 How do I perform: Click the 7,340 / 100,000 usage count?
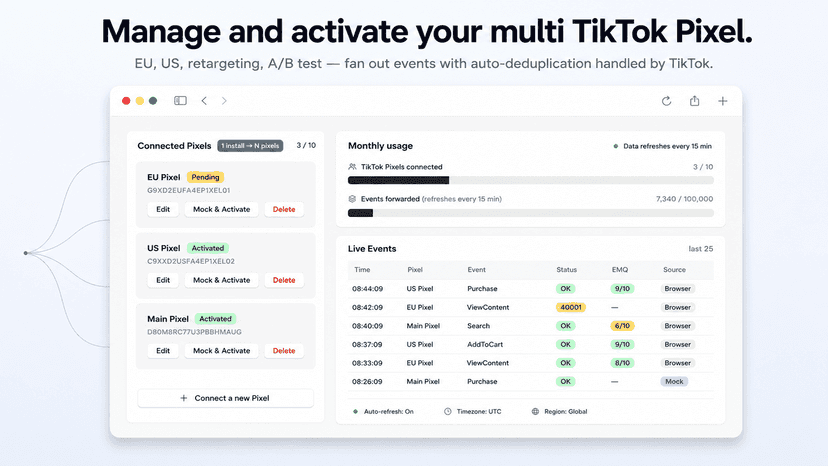[684, 199]
